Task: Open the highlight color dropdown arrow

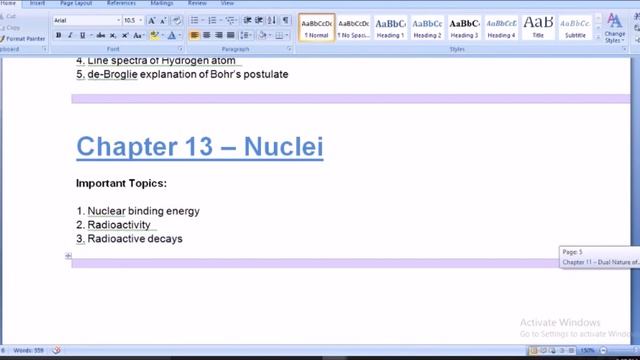Action: (162, 36)
